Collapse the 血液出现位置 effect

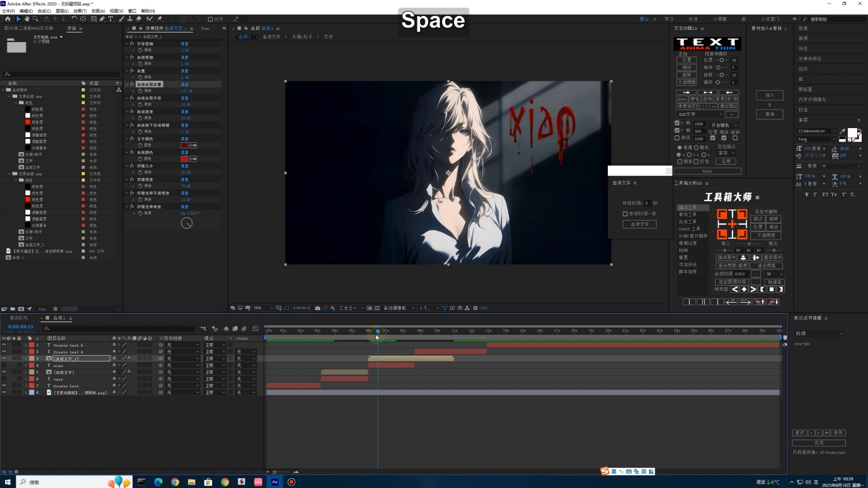(127, 84)
